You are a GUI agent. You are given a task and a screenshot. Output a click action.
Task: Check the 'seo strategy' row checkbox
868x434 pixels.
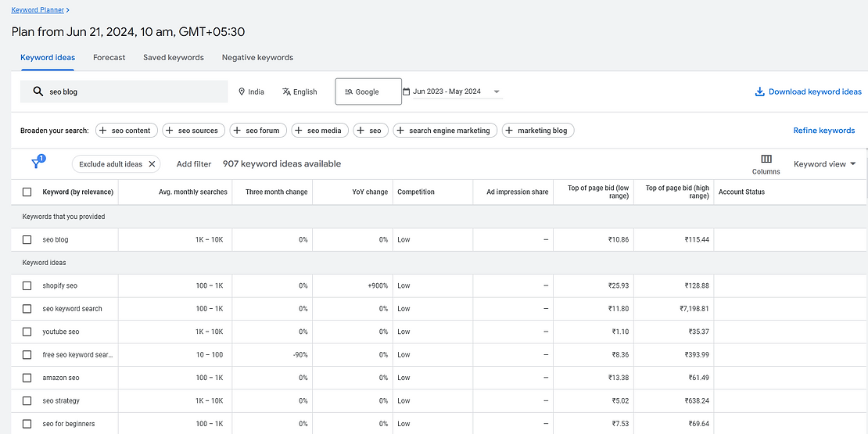pyautogui.click(x=27, y=401)
